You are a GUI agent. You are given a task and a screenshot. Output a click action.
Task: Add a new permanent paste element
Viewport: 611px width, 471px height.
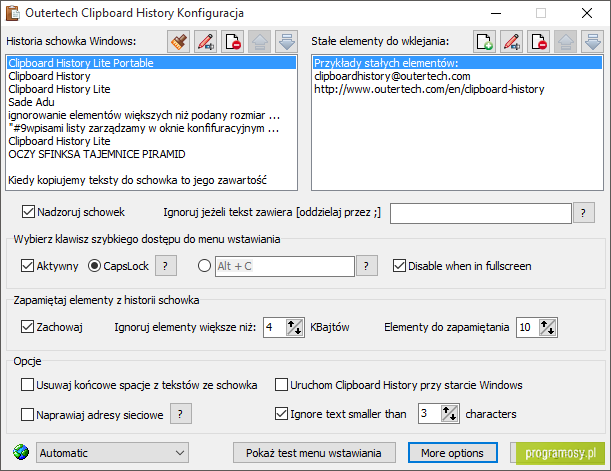tap(484, 41)
